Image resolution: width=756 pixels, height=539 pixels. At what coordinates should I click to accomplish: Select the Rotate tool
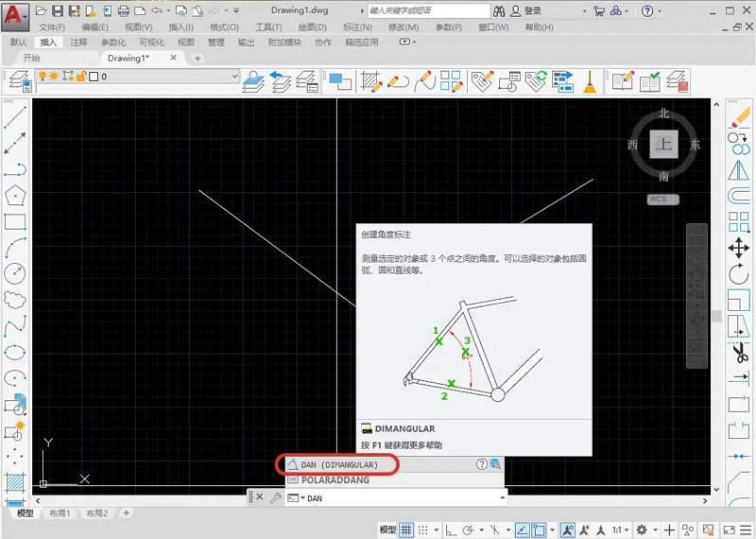tap(739, 274)
